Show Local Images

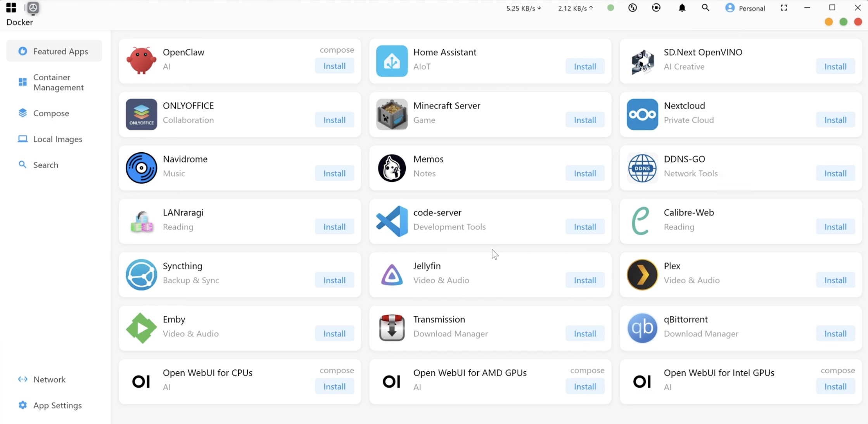(54, 139)
